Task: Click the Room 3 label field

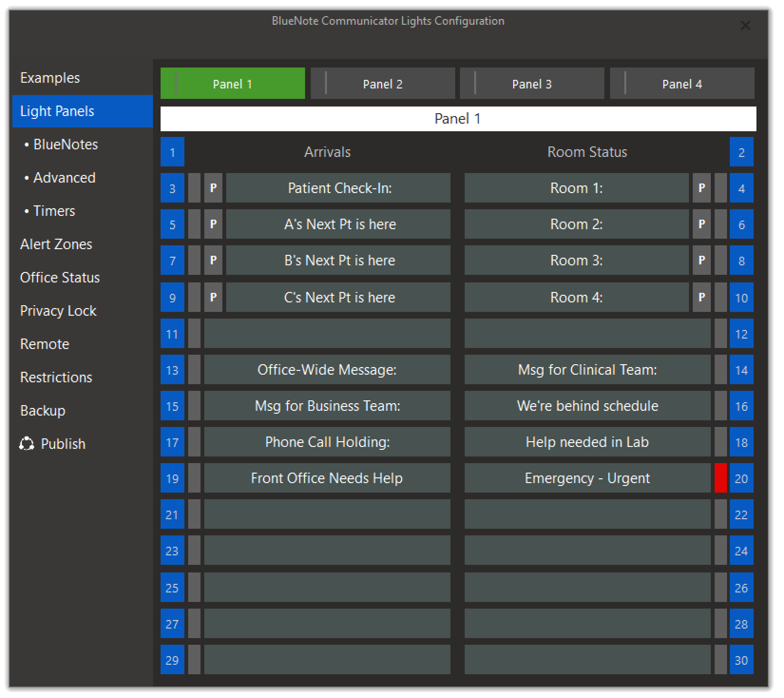Action: (577, 260)
